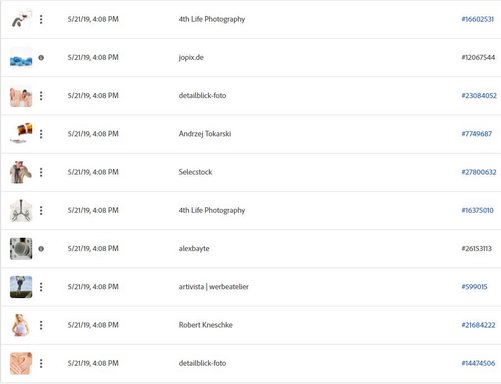Open three-dot menu for Andrzej Tokarski row
Image resolution: width=501 pixels, height=384 pixels.
pyautogui.click(x=41, y=134)
